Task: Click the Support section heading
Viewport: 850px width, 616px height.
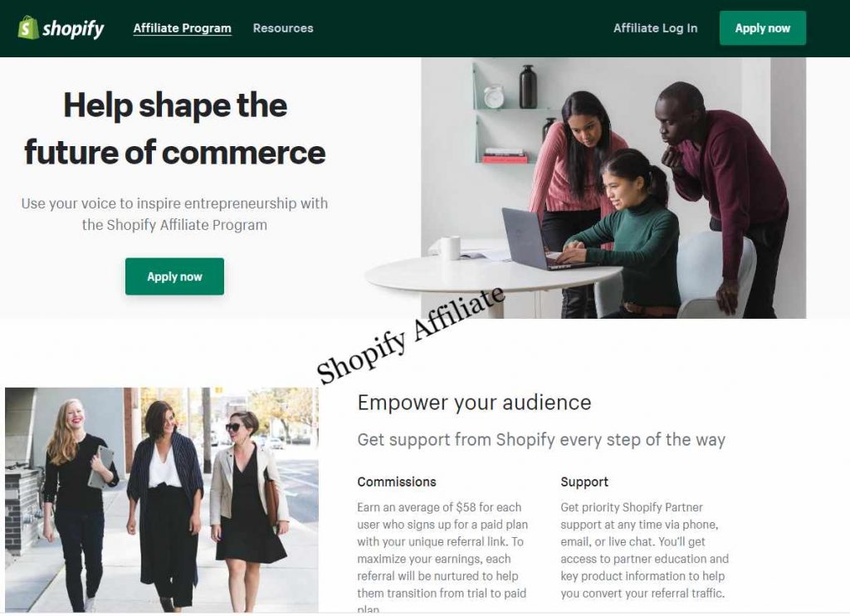Action: click(x=584, y=482)
